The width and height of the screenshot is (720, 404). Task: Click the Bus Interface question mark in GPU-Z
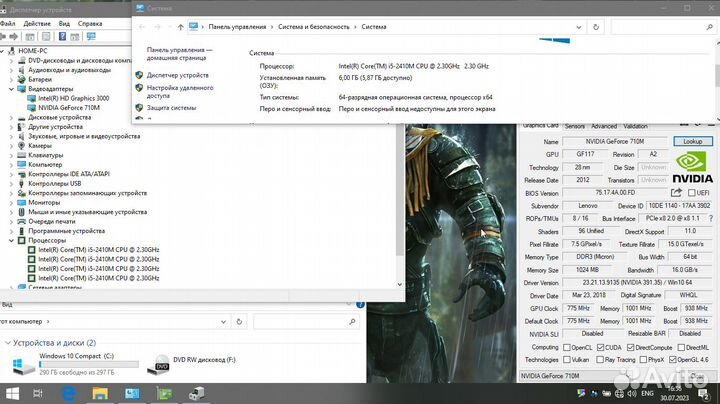[x=711, y=219]
